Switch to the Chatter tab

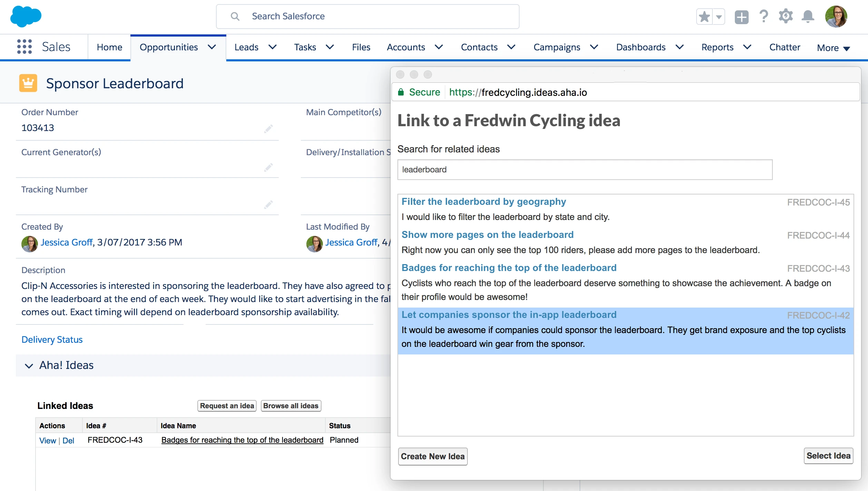point(785,47)
